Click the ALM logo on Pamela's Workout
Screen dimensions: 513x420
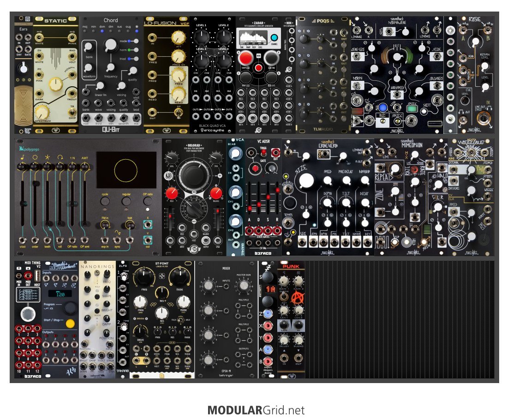coord(72,371)
